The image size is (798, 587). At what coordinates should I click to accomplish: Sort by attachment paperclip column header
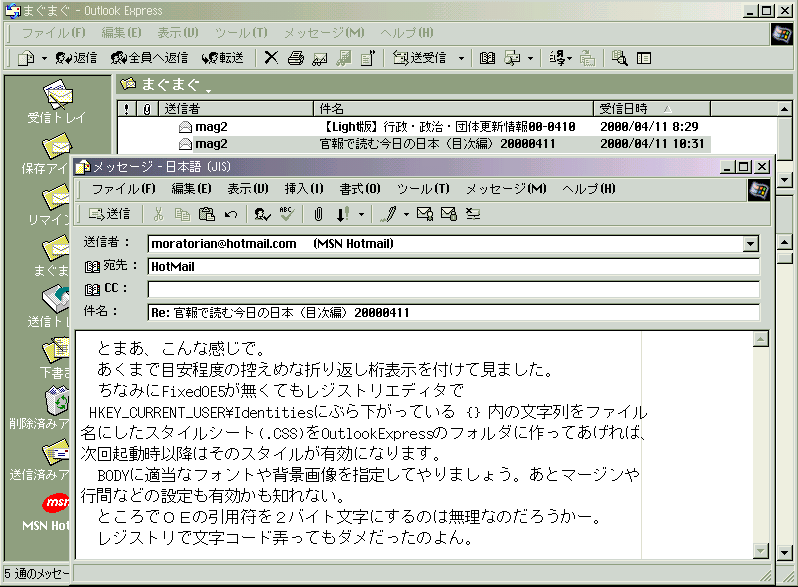point(147,108)
